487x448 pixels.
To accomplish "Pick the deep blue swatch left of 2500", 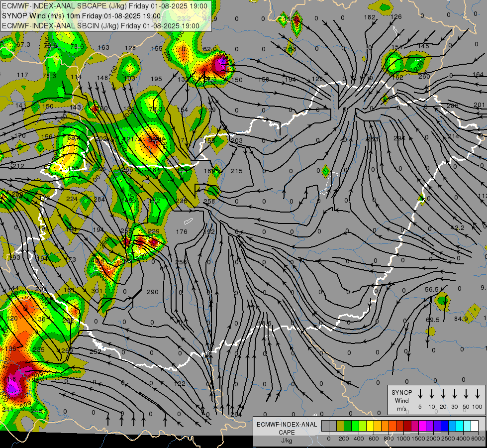I will pos(444,426).
